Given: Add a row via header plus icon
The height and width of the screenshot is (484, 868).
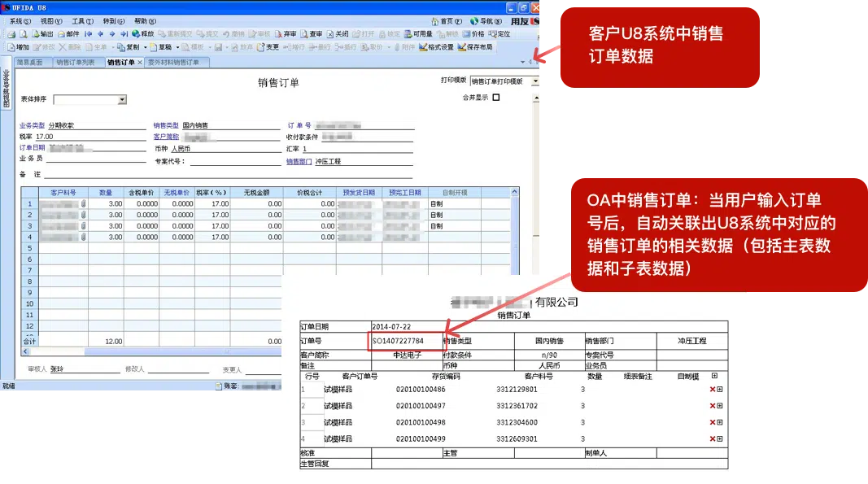Looking at the screenshot, I should [x=715, y=376].
